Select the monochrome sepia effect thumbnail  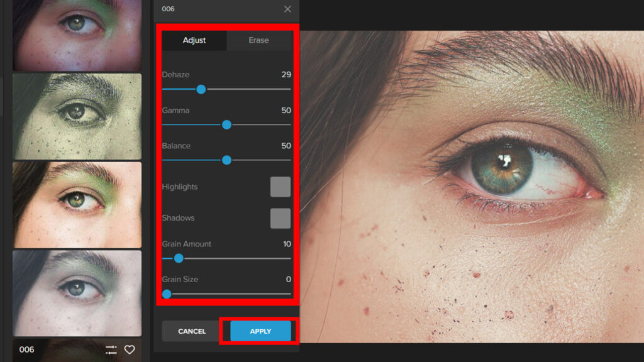(x=77, y=116)
